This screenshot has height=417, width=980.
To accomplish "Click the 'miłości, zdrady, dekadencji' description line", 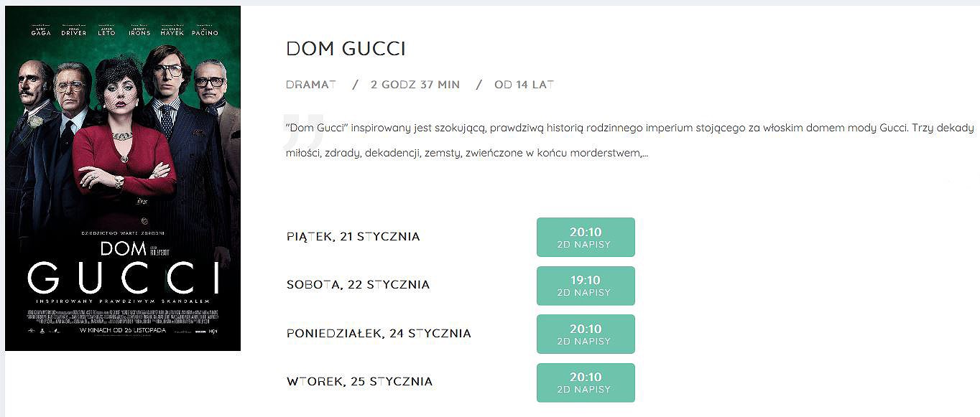I will (x=467, y=154).
